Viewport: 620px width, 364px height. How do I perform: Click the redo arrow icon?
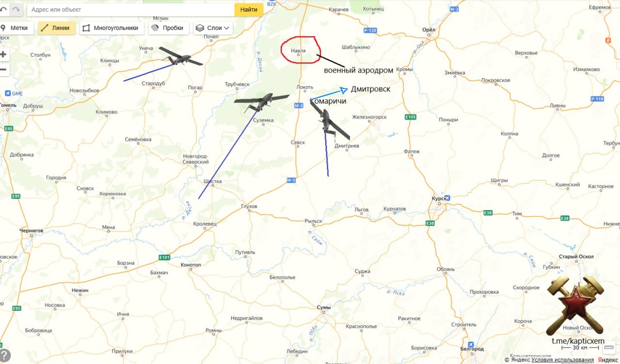[x=17, y=9]
